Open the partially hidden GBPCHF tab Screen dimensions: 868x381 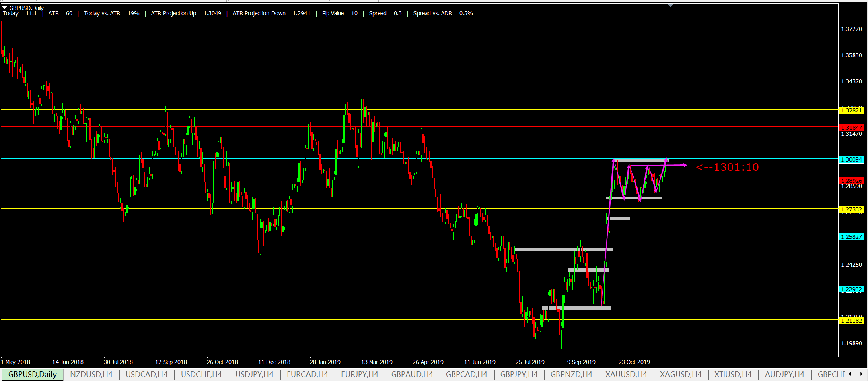(831, 374)
